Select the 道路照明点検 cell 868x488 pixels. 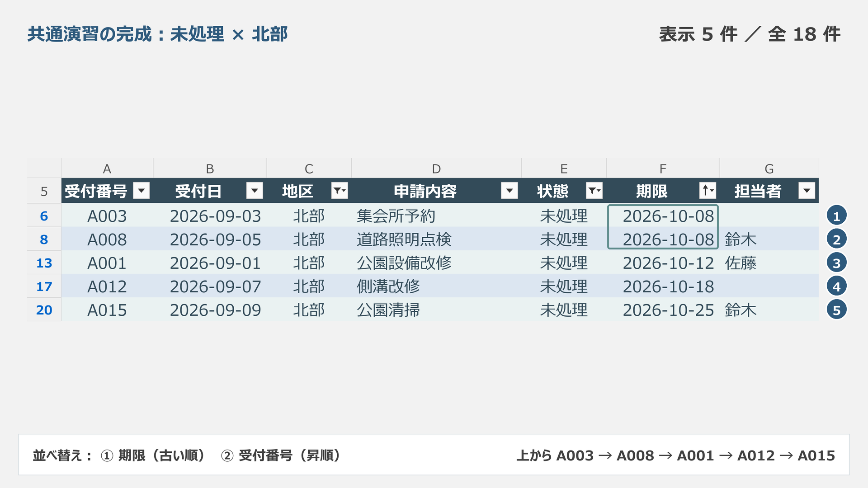pos(436,239)
